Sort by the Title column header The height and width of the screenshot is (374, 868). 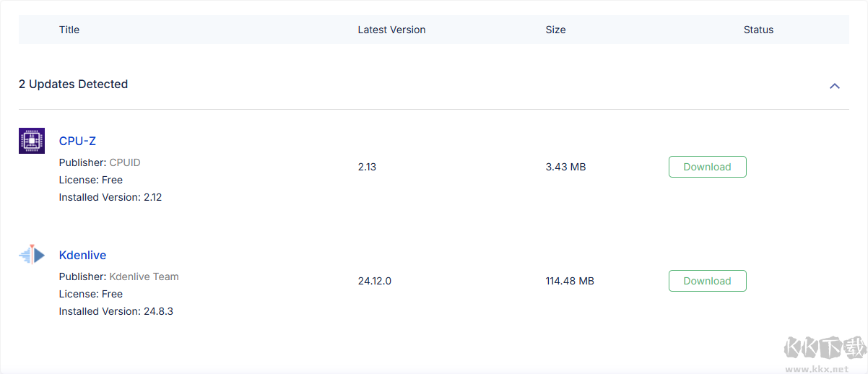pos(69,30)
